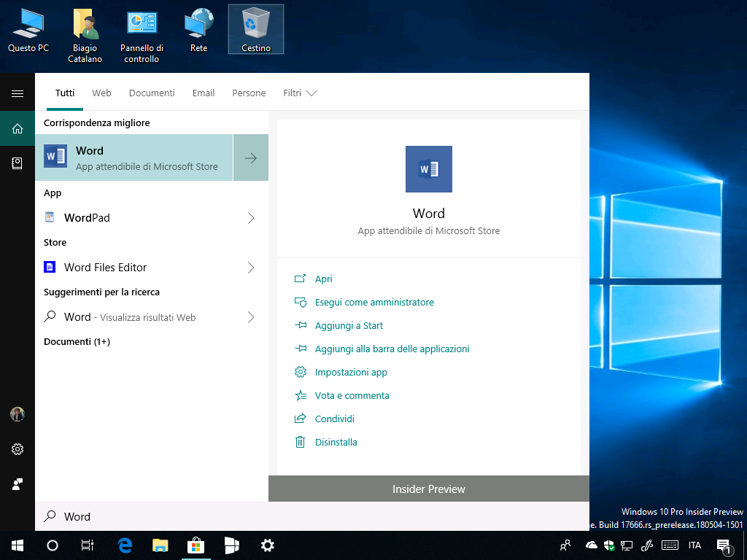Select the Word best match result
Image resolution: width=747 pixels, height=560 pixels.
click(134, 157)
